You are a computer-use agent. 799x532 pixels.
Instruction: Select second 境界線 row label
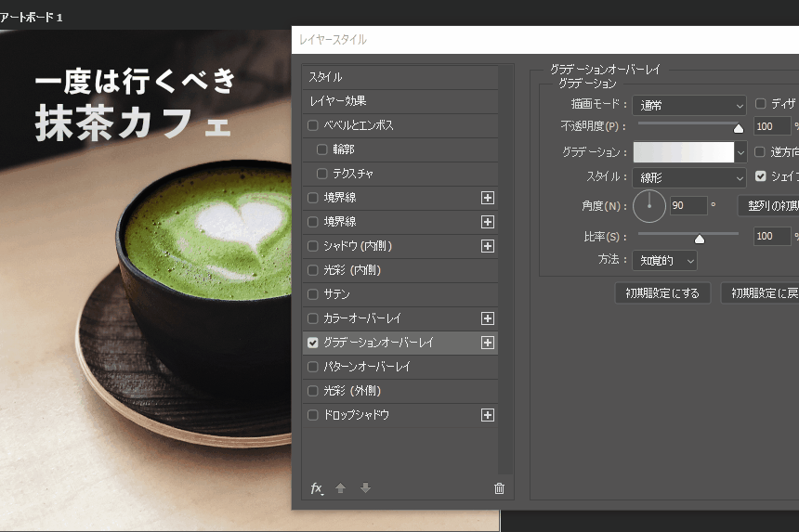click(340, 222)
